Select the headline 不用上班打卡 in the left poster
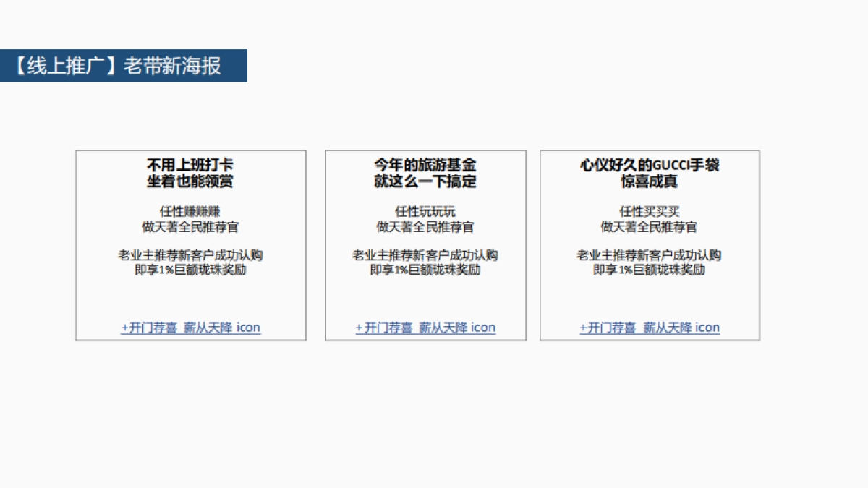This screenshot has width=868, height=488. [x=190, y=165]
